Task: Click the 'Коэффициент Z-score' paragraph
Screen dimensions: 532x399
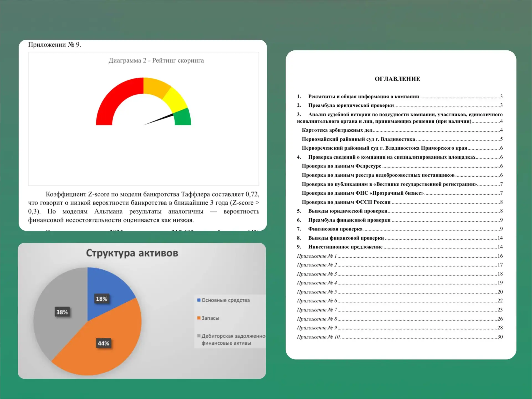Action: click(144, 207)
